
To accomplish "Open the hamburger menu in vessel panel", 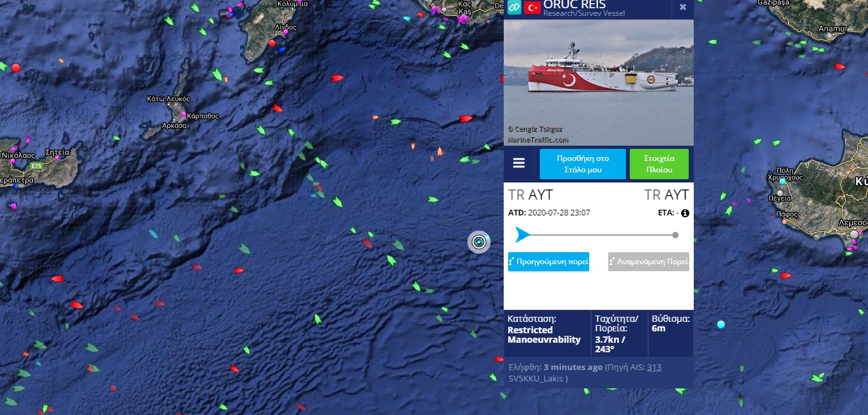I will click(519, 163).
